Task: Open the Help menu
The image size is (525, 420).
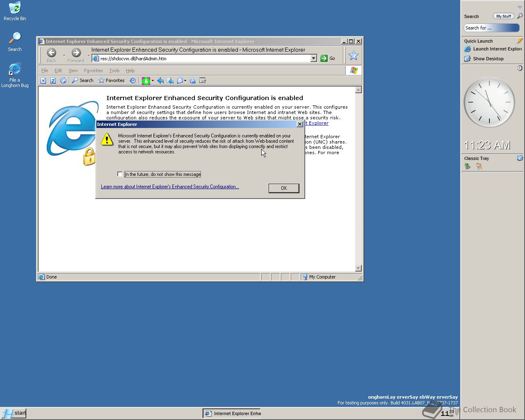Action: pyautogui.click(x=130, y=71)
